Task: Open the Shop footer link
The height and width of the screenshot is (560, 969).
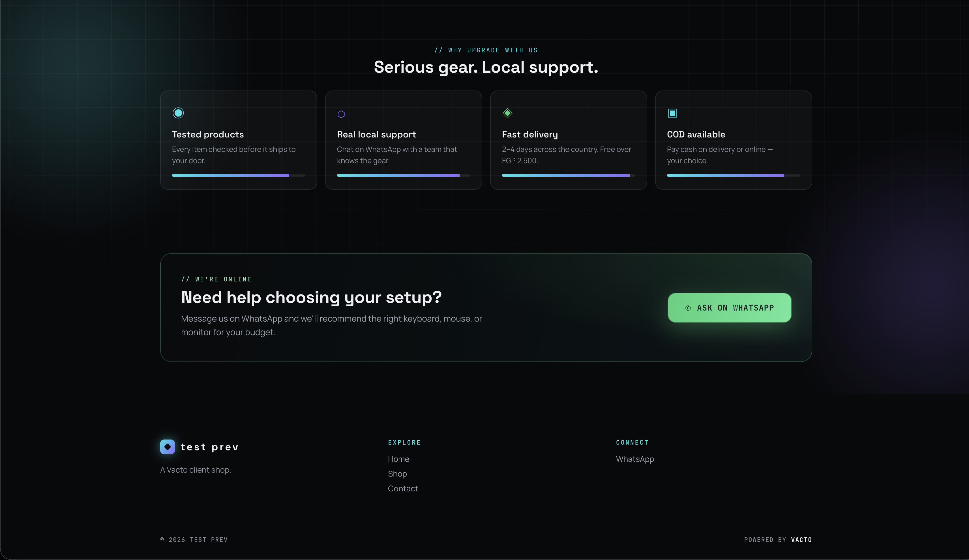Action: (397, 473)
